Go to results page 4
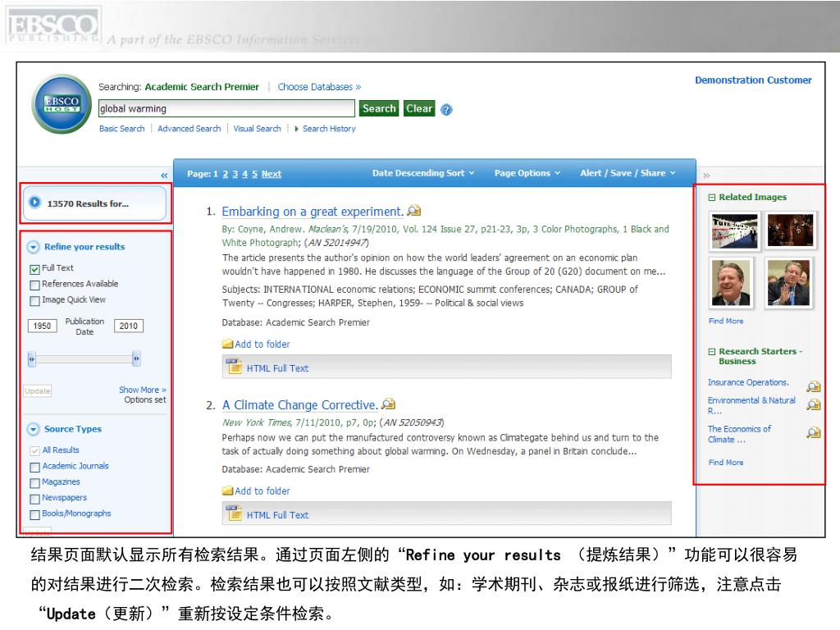 click(x=244, y=174)
